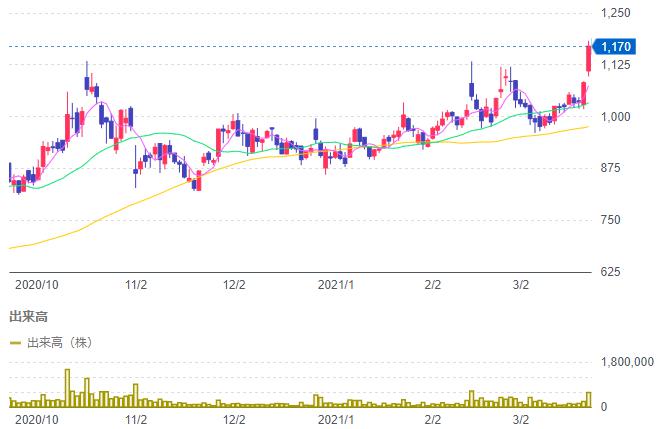667x429 pixels.
Task: Click the 1,800,000 volume axis label
Action: (x=627, y=362)
